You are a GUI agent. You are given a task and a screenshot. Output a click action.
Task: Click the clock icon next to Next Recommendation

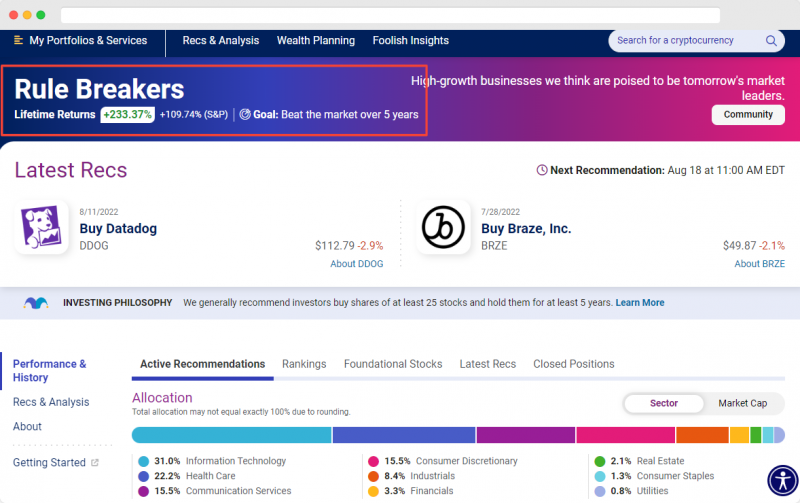tap(542, 170)
